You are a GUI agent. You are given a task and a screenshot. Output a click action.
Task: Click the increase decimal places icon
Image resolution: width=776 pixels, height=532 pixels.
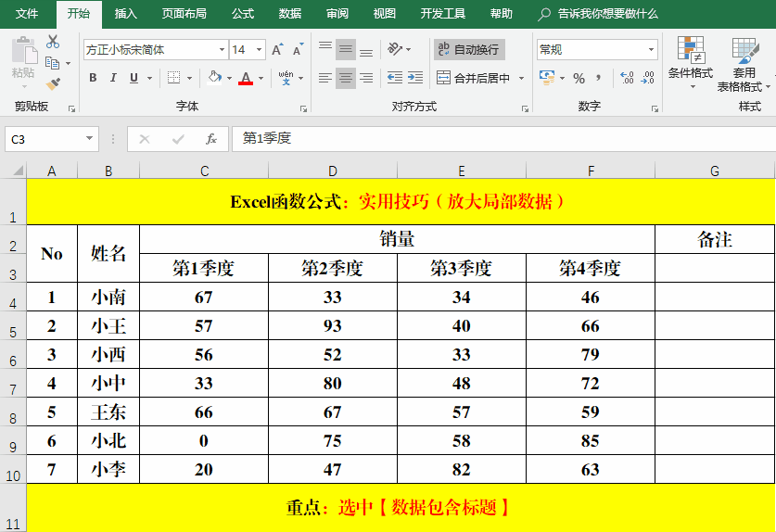[626, 79]
